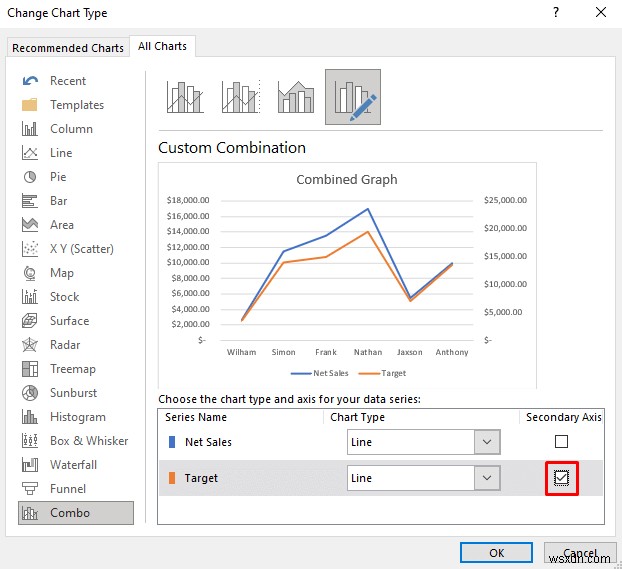Click the $25,000.00 secondary axis label
The width and height of the screenshot is (622, 569).
(x=505, y=200)
